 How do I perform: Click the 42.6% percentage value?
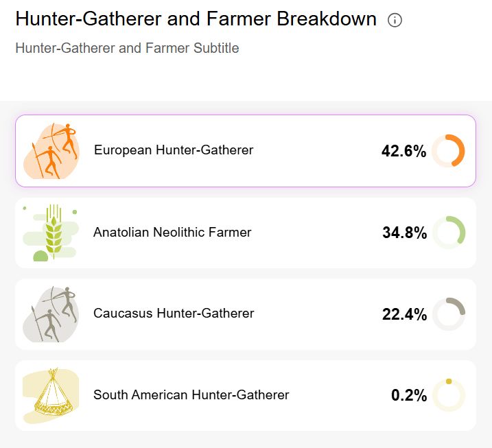click(404, 151)
